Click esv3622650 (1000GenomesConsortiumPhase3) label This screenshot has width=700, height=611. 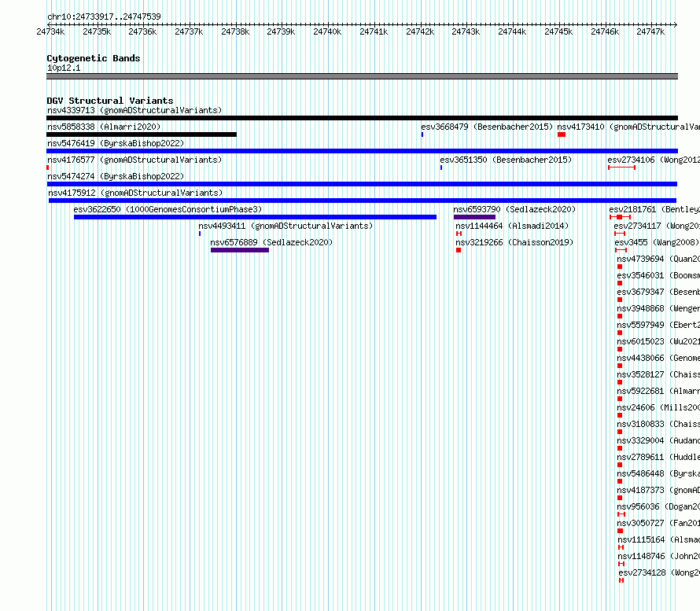tap(168, 209)
